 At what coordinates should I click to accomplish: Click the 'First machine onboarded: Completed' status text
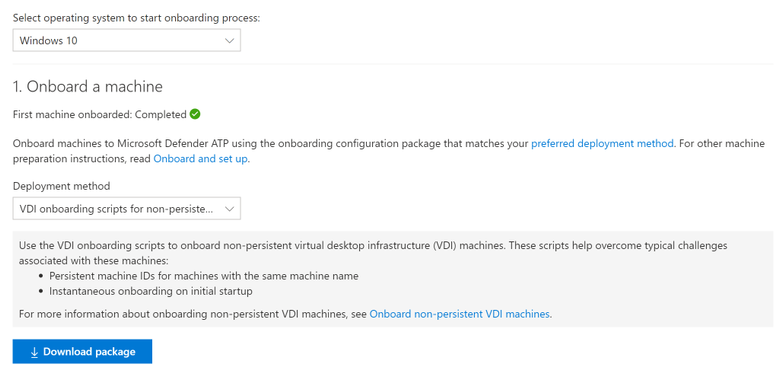pos(100,115)
